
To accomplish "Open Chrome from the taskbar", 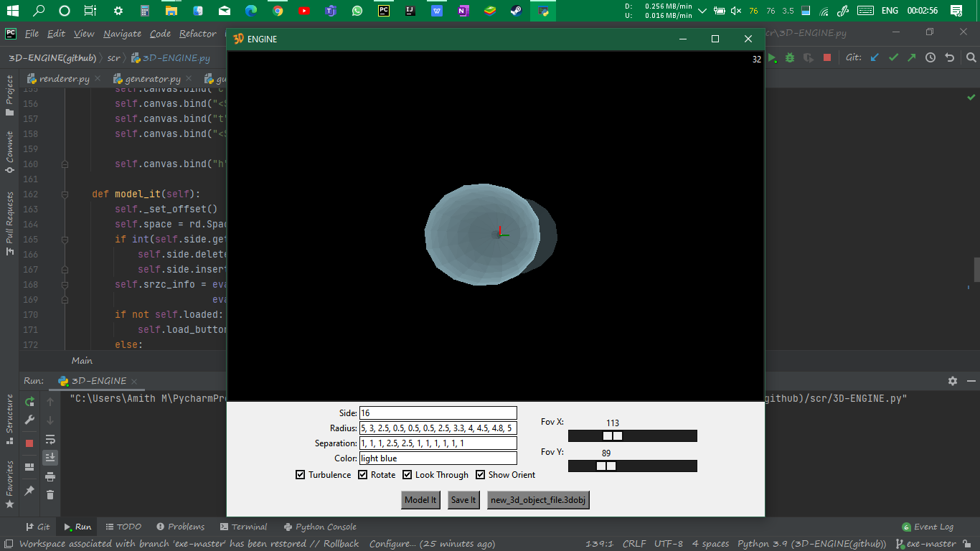I will click(278, 11).
